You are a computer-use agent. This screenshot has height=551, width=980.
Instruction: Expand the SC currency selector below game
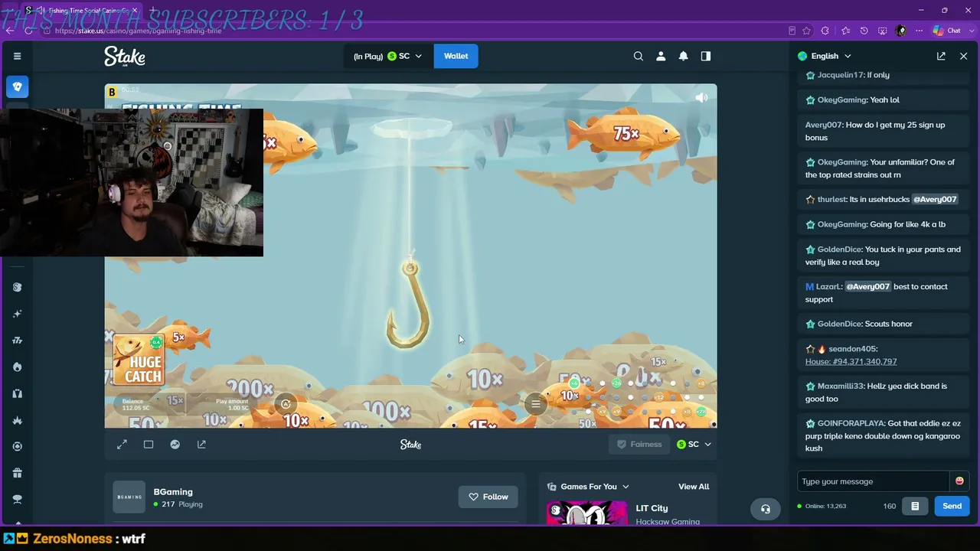(x=694, y=445)
